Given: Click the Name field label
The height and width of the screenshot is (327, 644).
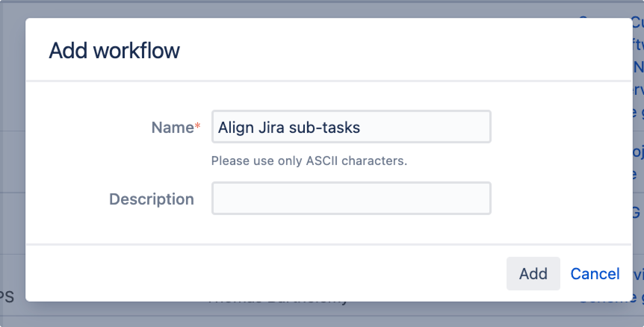Looking at the screenshot, I should coord(173,128).
